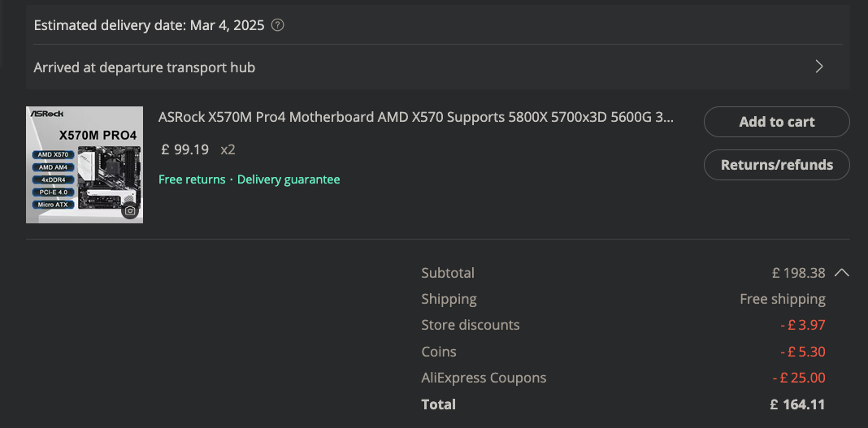This screenshot has width=868, height=428.
Task: Click the Estimated delivery date text
Action: (x=150, y=25)
